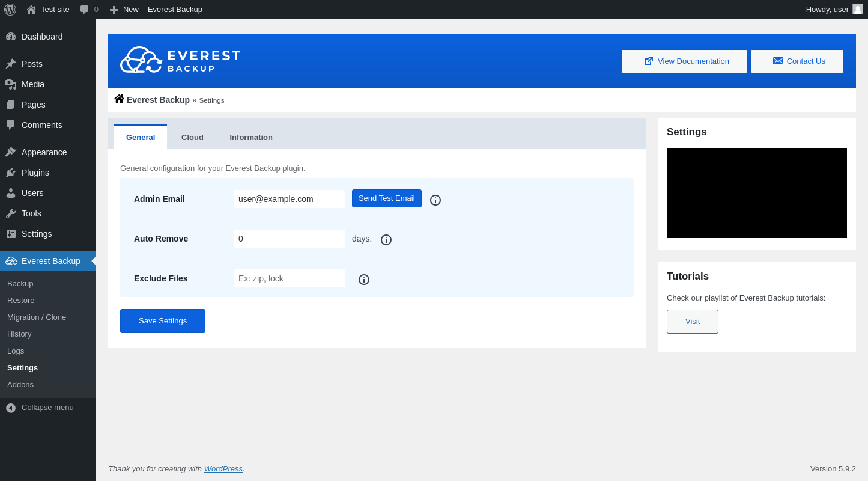Click the info icon beside Send Test Email
868x481 pixels.
(436, 200)
